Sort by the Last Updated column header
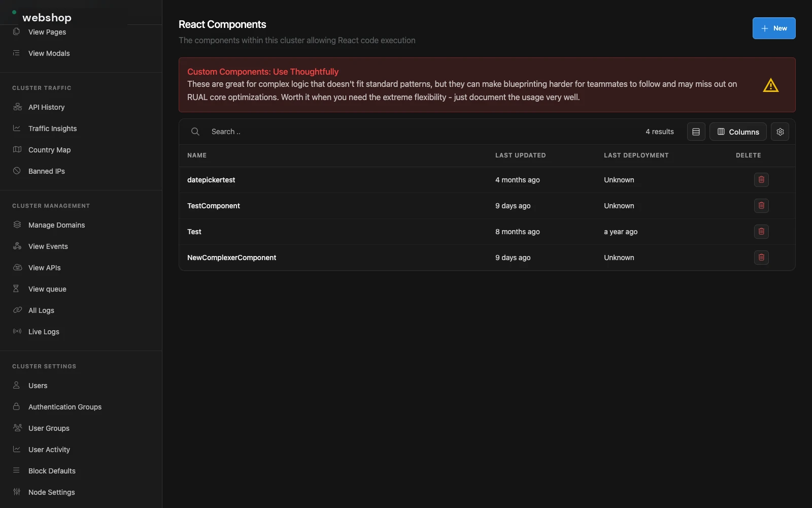This screenshot has height=508, width=812. [521, 155]
